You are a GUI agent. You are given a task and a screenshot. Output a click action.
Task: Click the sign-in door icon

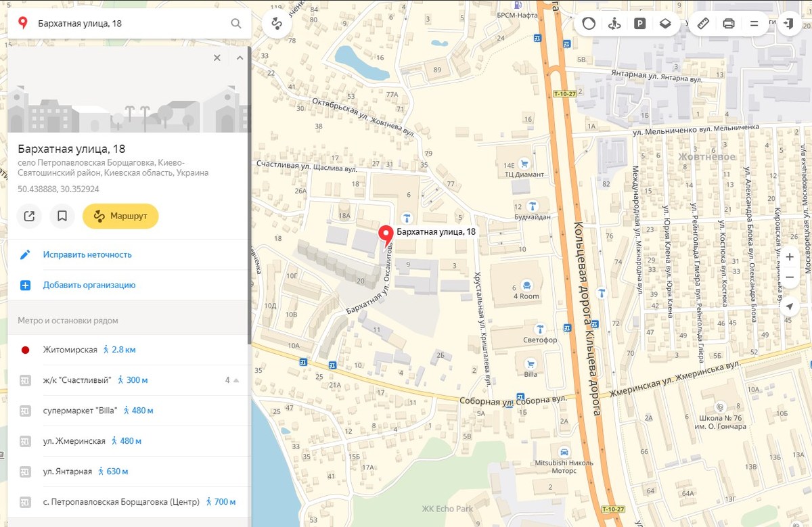pyautogui.click(x=788, y=24)
